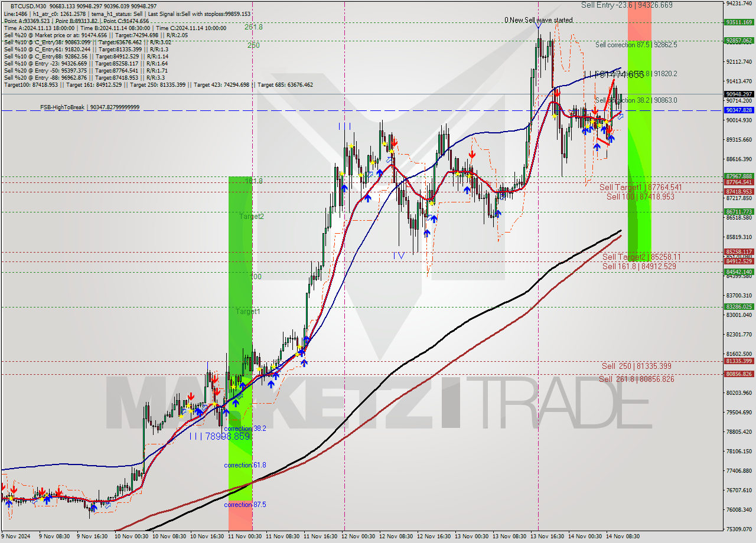Image resolution: width=756 pixels, height=543 pixels.
Task: Click the red price tag 81335.399
Action: pyautogui.click(x=739, y=361)
